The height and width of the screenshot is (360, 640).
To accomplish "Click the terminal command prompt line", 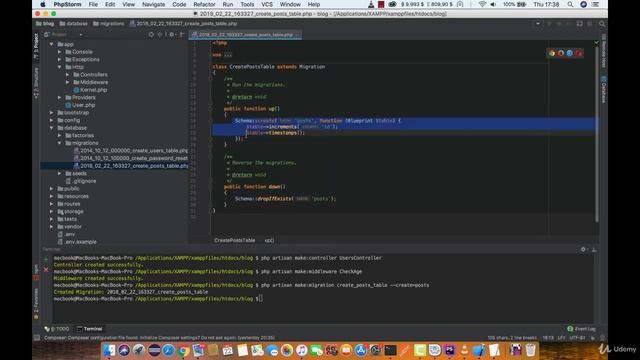I will pyautogui.click(x=158, y=299).
